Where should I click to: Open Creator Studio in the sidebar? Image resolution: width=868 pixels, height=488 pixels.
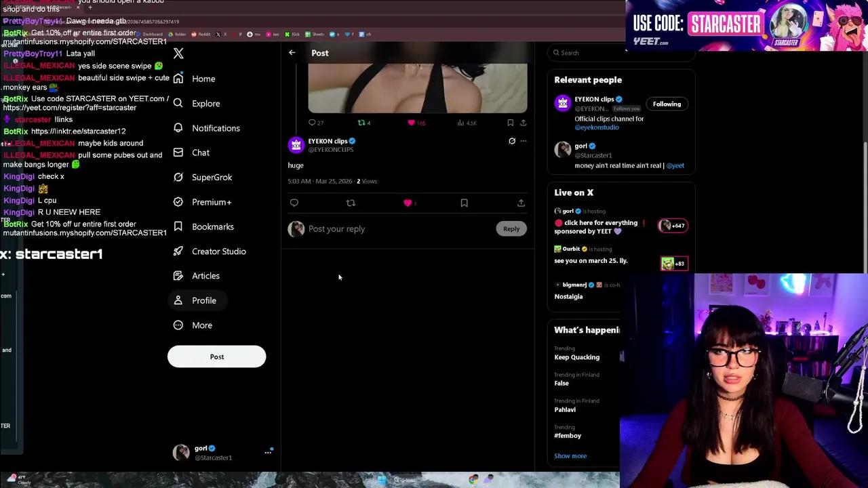tap(210, 251)
